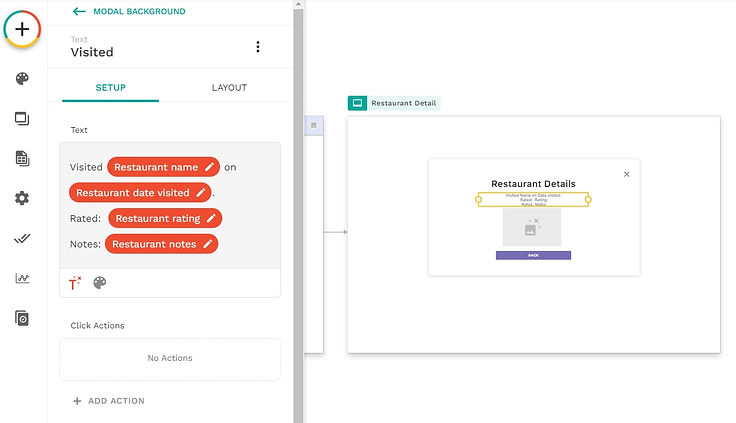736x423 pixels.
Task: Open the three-dot menu for Visited
Action: [258, 46]
